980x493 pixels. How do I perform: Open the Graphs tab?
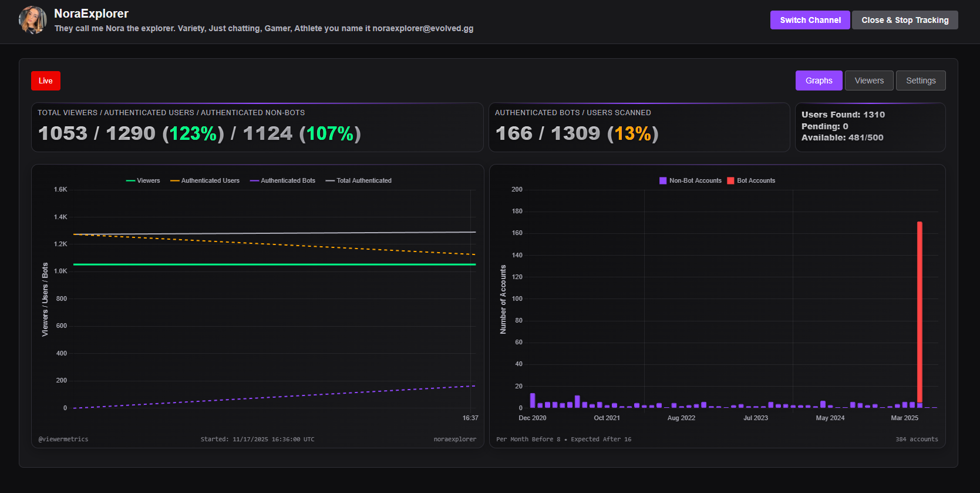coord(819,81)
